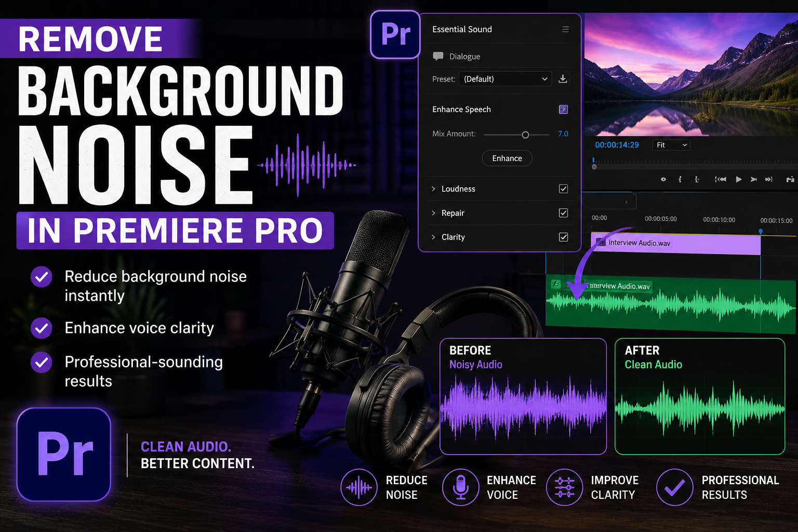Open the Essential Sound panel hamburger menu

tap(565, 30)
